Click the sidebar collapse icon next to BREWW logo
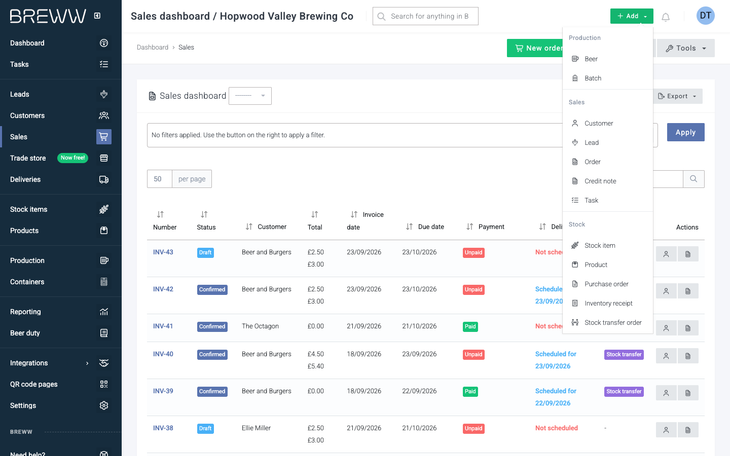 coord(97,16)
